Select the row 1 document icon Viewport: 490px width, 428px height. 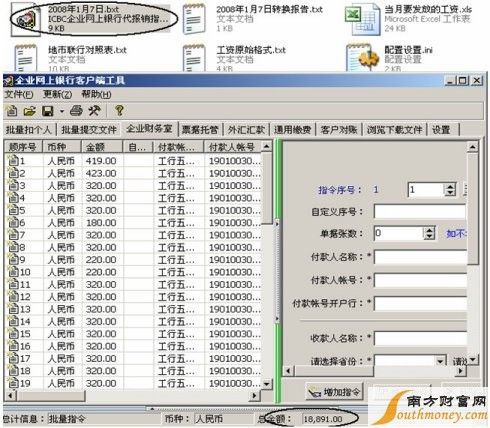pyautogui.click(x=13, y=161)
